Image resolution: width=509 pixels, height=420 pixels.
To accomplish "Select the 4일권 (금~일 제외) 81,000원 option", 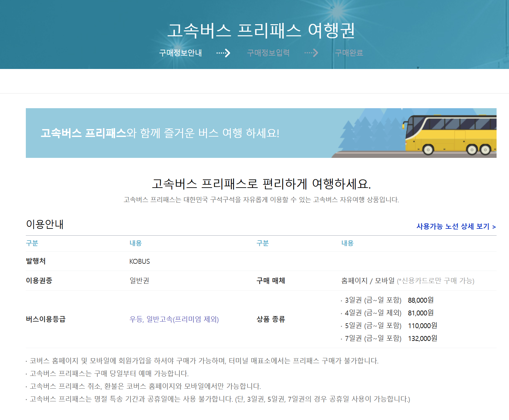I will 387,313.
